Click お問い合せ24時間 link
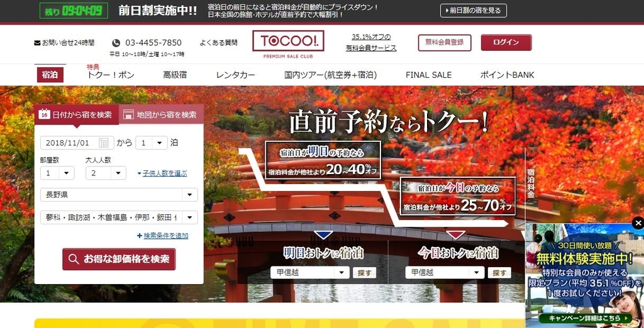This screenshot has width=644, height=328. pyautogui.click(x=68, y=43)
